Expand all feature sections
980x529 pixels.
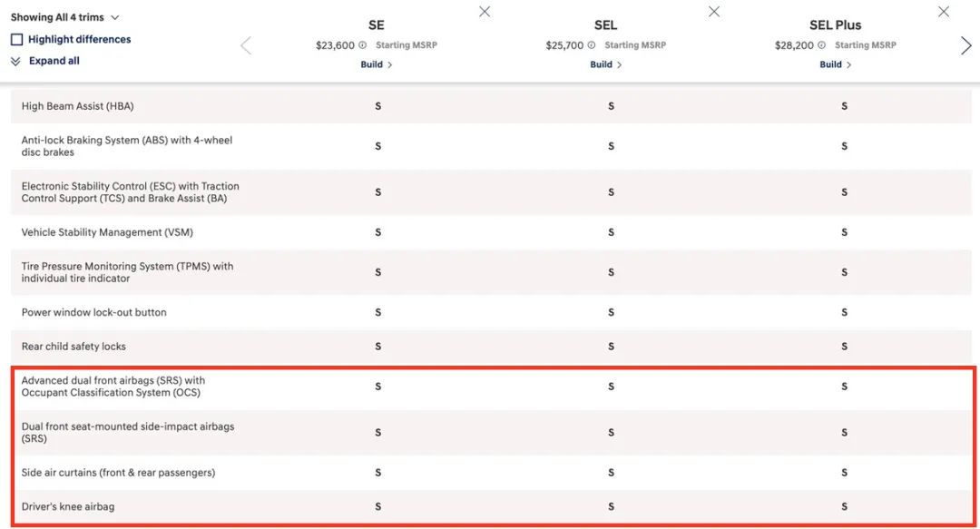(45, 61)
